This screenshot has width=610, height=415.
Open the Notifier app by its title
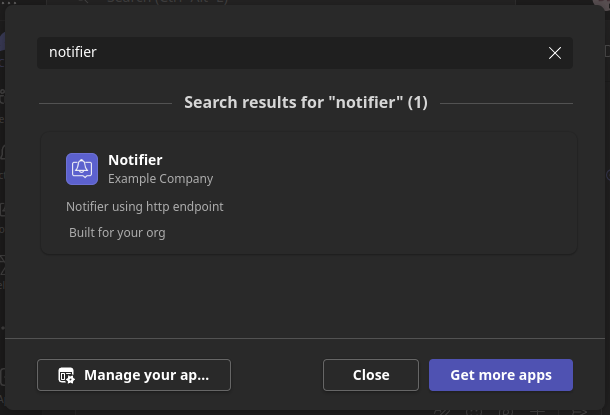pos(135,160)
